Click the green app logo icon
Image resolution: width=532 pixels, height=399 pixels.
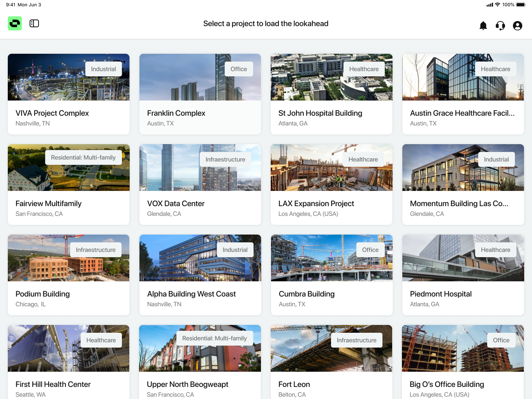point(15,23)
